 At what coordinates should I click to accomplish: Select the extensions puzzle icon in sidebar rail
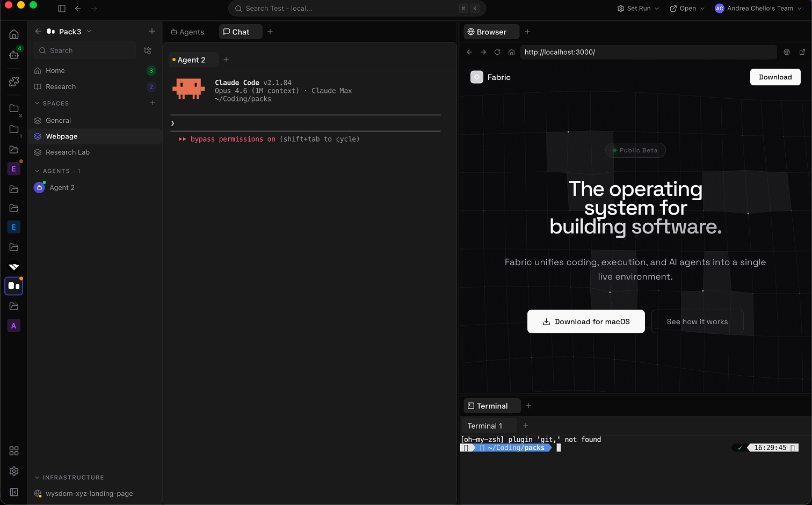point(13,82)
